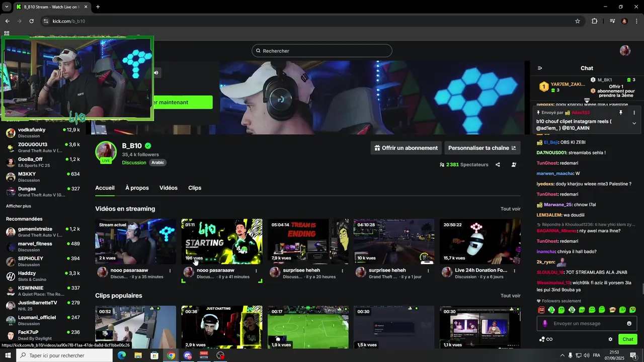Click YAR7EM_ZAKI top gifter entry

tap(562, 87)
